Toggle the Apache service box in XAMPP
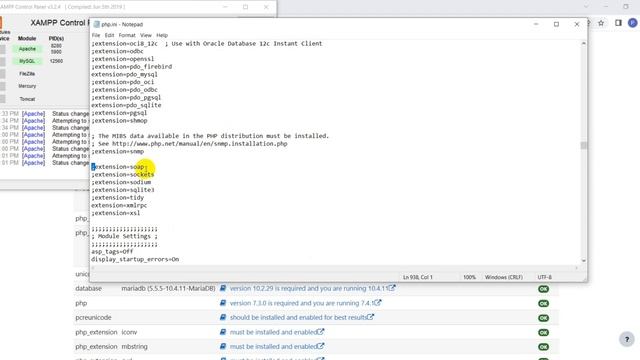This screenshot has height=360, width=640. [2, 49]
